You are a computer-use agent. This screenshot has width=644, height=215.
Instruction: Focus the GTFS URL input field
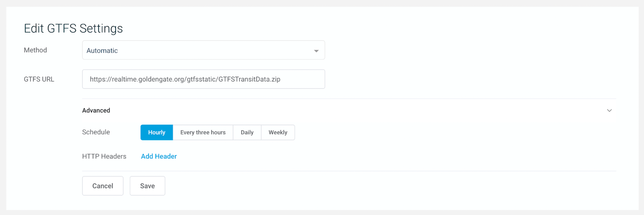[x=203, y=79]
